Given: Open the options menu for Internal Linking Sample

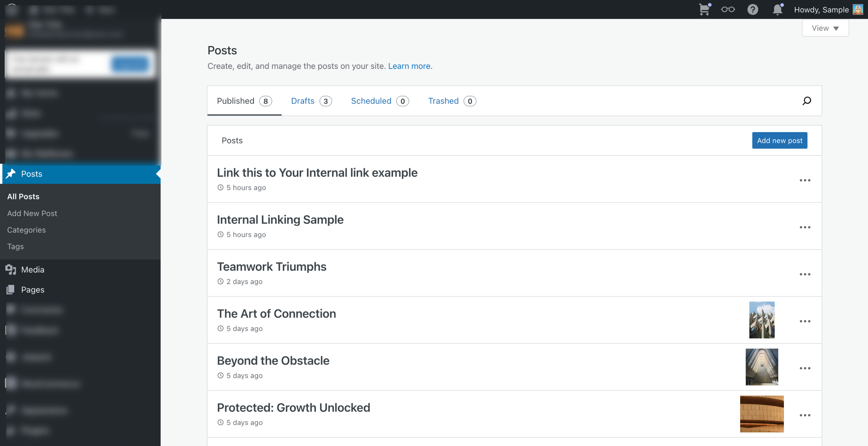Looking at the screenshot, I should 805,227.
